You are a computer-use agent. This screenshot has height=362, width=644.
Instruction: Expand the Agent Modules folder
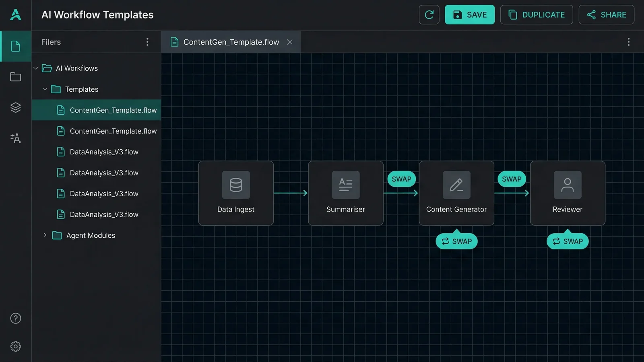coord(45,235)
